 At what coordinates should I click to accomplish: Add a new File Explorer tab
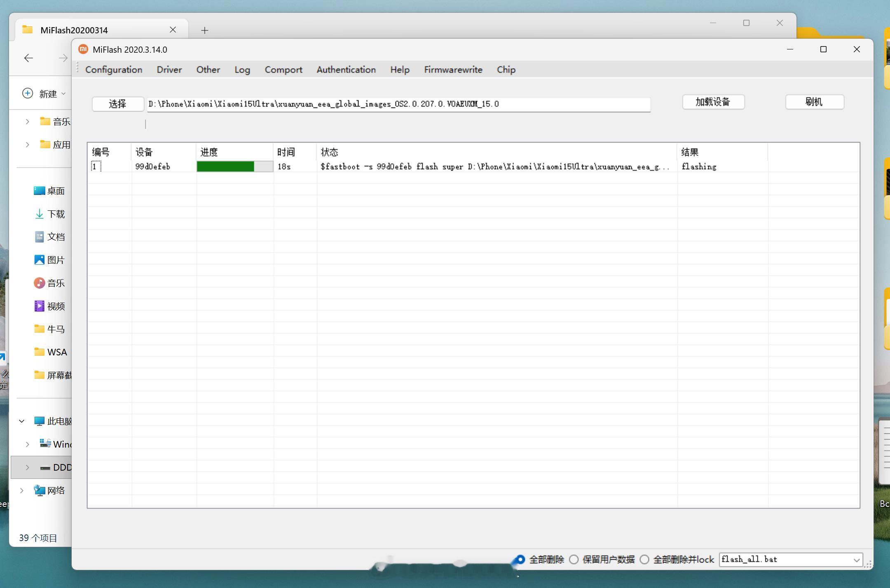click(204, 30)
